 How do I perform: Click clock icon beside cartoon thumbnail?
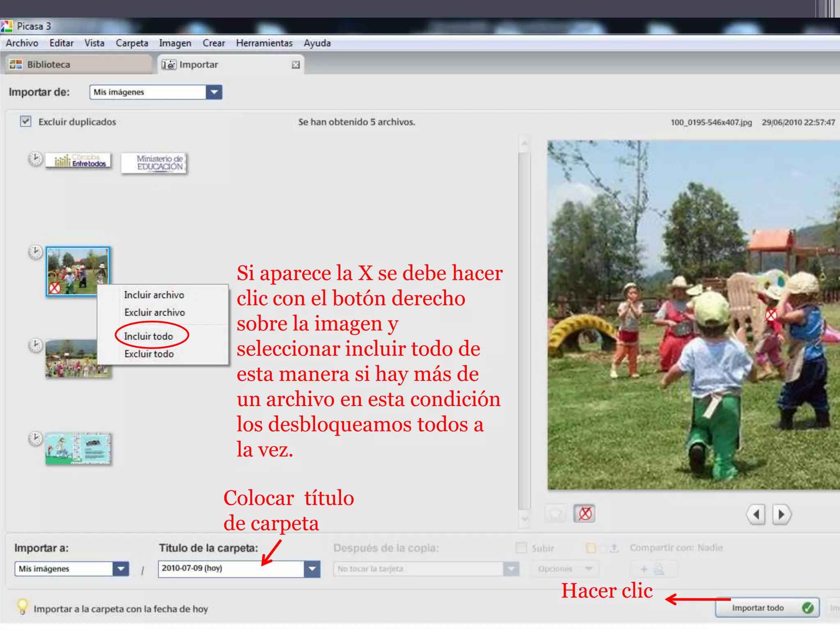coord(36,439)
